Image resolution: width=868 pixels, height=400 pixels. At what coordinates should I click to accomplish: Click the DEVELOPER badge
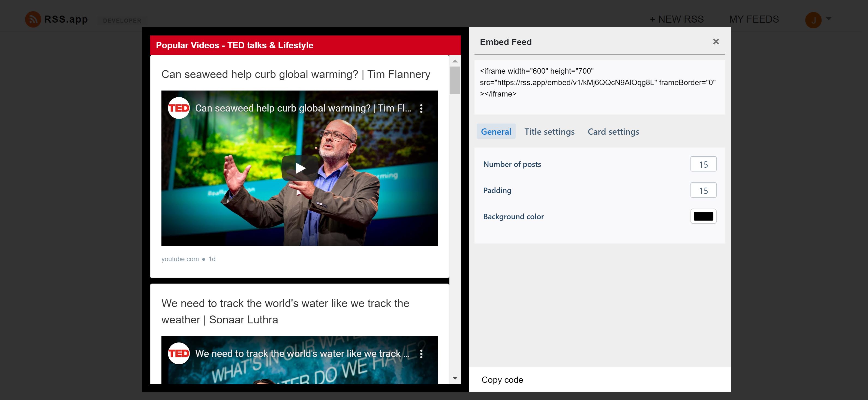pyautogui.click(x=122, y=20)
